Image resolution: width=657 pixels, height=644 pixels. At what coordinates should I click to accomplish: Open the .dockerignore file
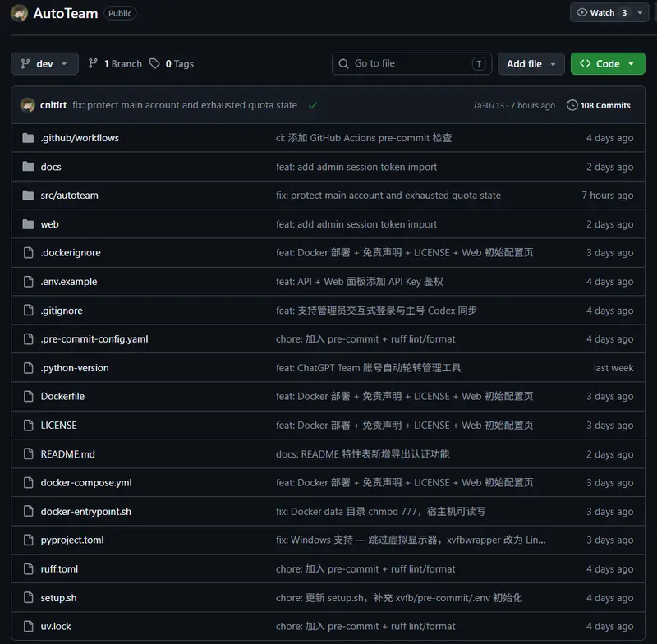[71, 253]
